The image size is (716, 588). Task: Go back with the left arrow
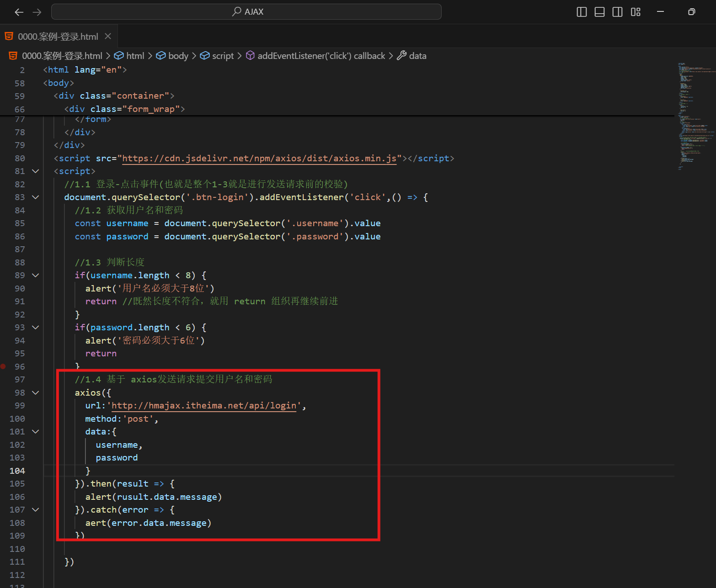point(19,12)
